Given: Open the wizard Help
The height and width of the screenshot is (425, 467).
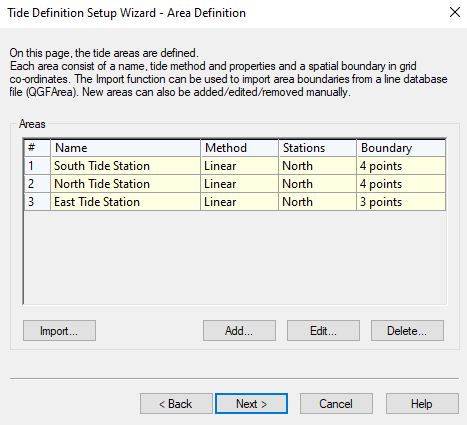Looking at the screenshot, I should click(x=422, y=404).
